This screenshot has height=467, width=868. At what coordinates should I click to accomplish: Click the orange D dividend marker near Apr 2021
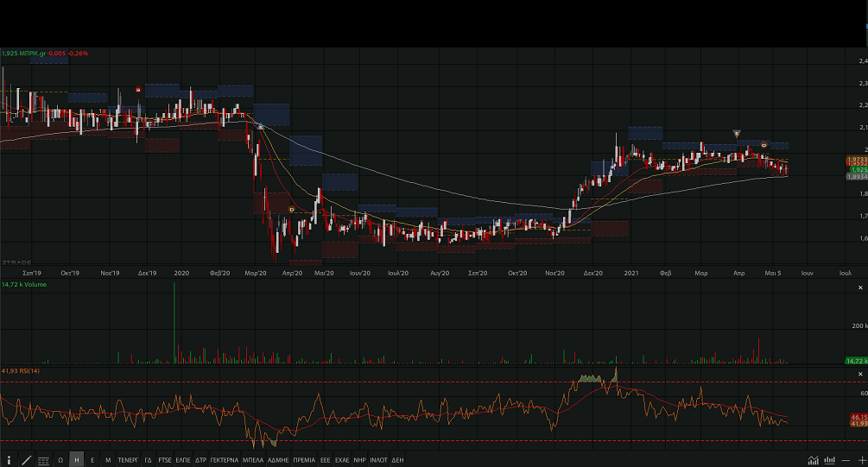(x=764, y=145)
